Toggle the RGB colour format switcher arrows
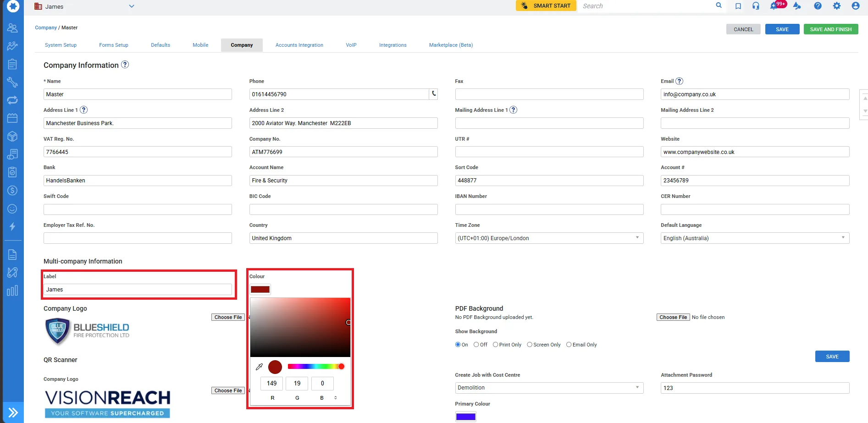 tap(336, 398)
